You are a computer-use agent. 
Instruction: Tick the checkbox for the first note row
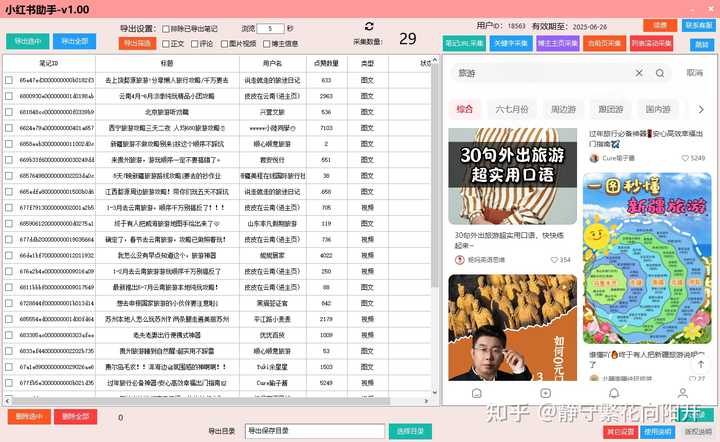pyautogui.click(x=9, y=79)
